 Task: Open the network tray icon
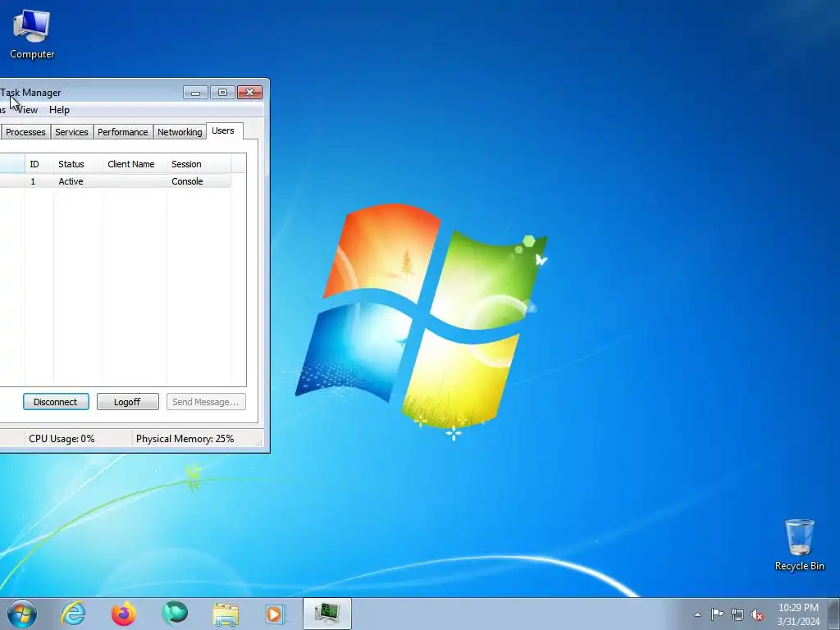(x=737, y=614)
